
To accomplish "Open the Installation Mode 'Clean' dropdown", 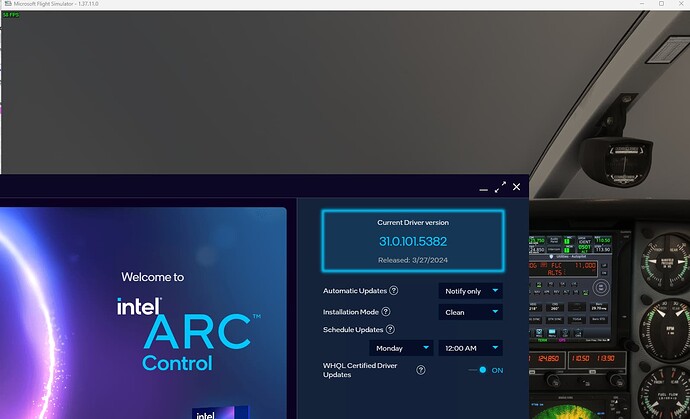I will pyautogui.click(x=470, y=312).
